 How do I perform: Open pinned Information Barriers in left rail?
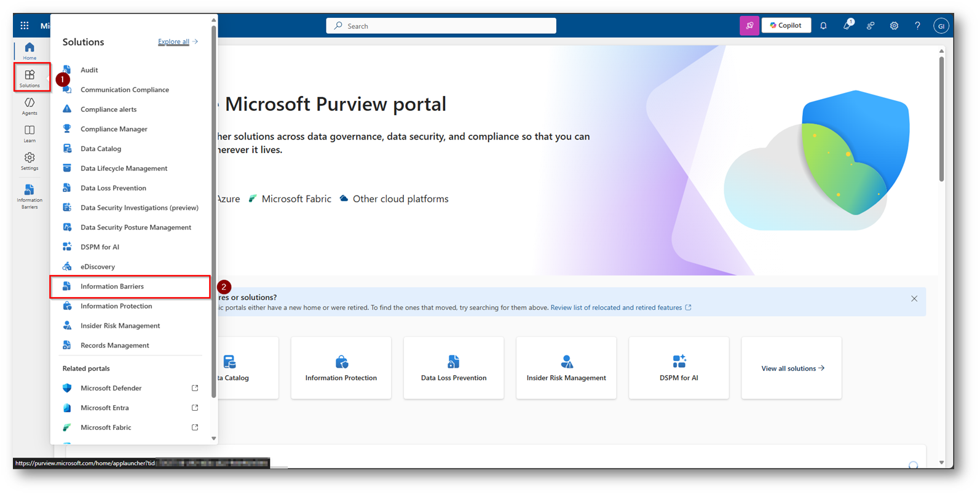[x=30, y=196]
